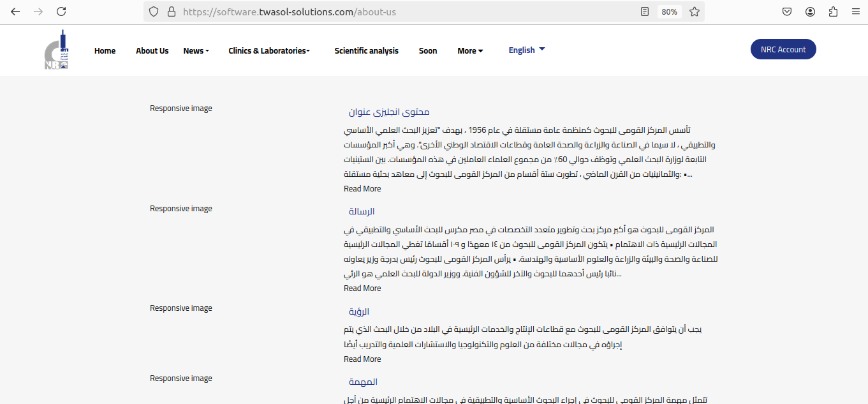Expand the News dropdown menu
The height and width of the screenshot is (404, 868).
tap(196, 51)
